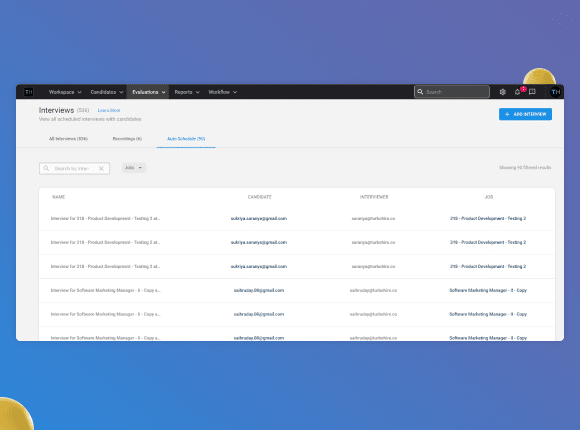The height and width of the screenshot is (430, 580).
Task: Click the NAME column header
Action: point(58,197)
